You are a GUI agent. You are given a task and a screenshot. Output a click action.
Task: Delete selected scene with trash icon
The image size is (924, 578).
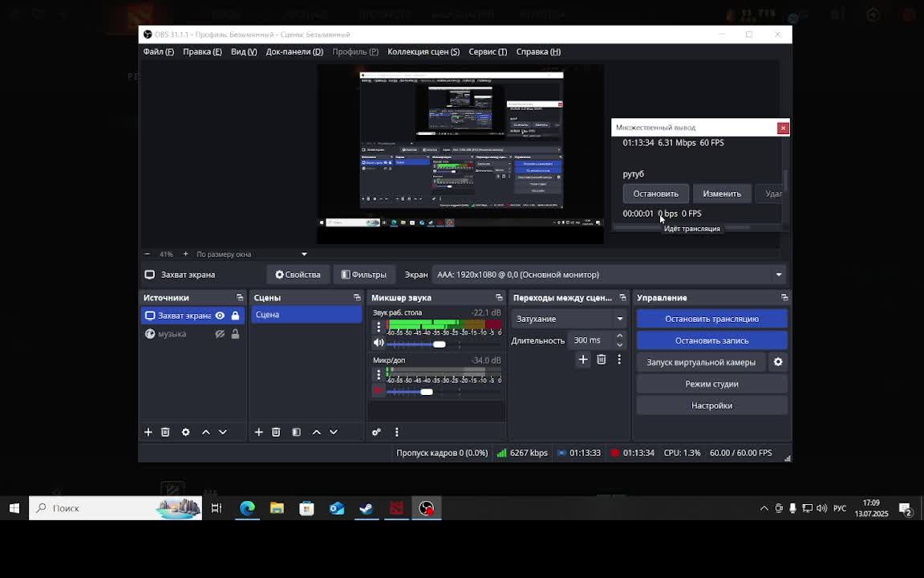276,433
